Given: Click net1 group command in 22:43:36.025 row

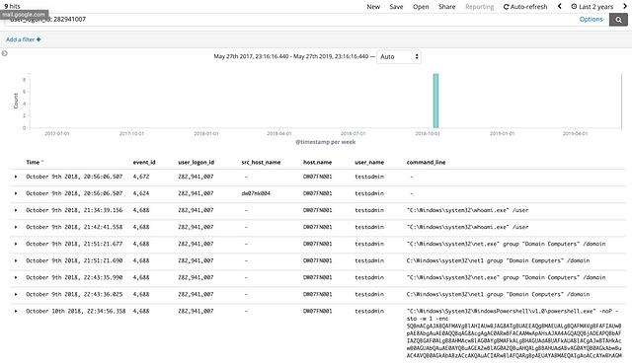Looking at the screenshot, I should tap(498, 294).
